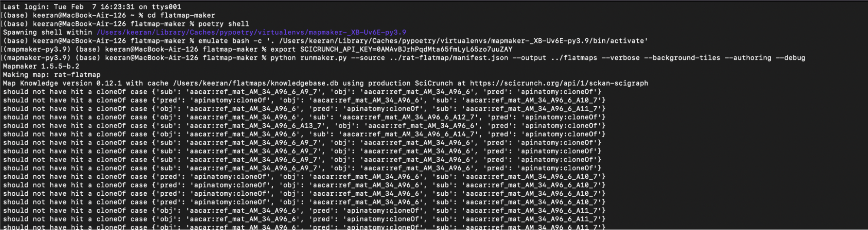Click the 'Making map: rat-flatmap' line
Viewport: 868px width, 230px height.
[52, 75]
